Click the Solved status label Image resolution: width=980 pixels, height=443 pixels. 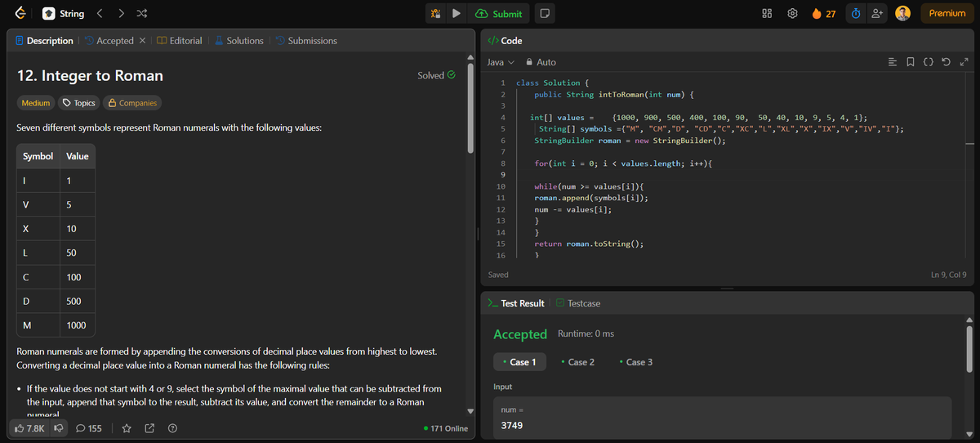coord(436,75)
